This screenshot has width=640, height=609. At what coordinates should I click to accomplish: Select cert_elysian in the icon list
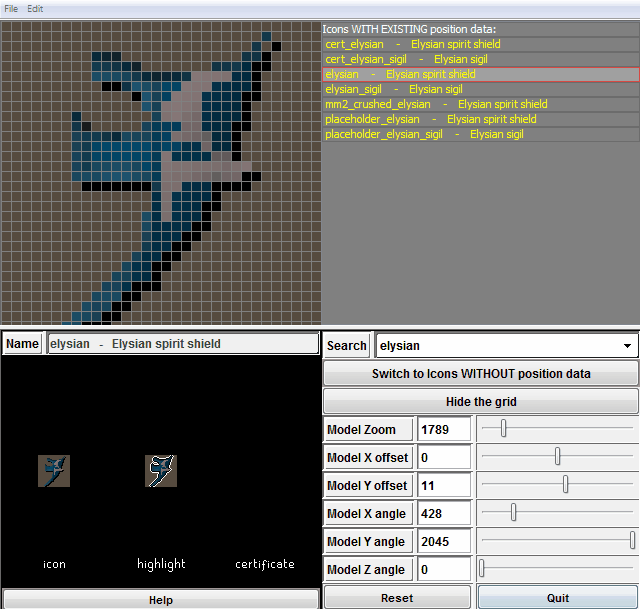(x=481, y=44)
